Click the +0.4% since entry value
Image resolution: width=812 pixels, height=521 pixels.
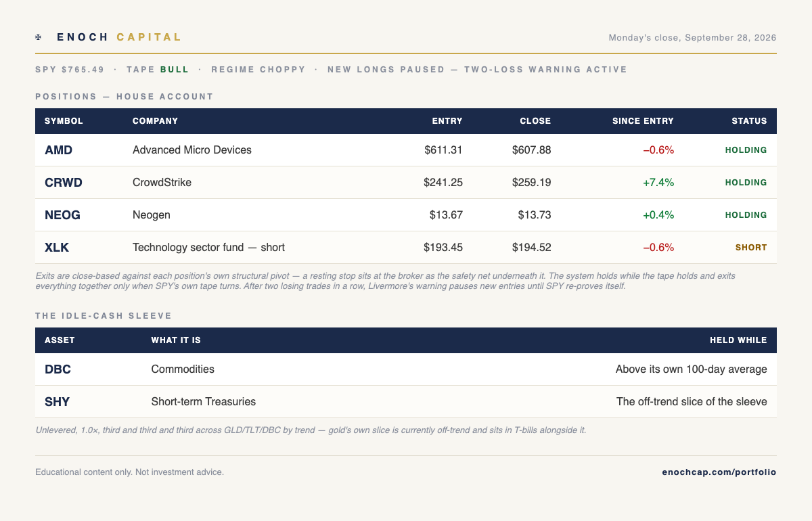(x=658, y=215)
